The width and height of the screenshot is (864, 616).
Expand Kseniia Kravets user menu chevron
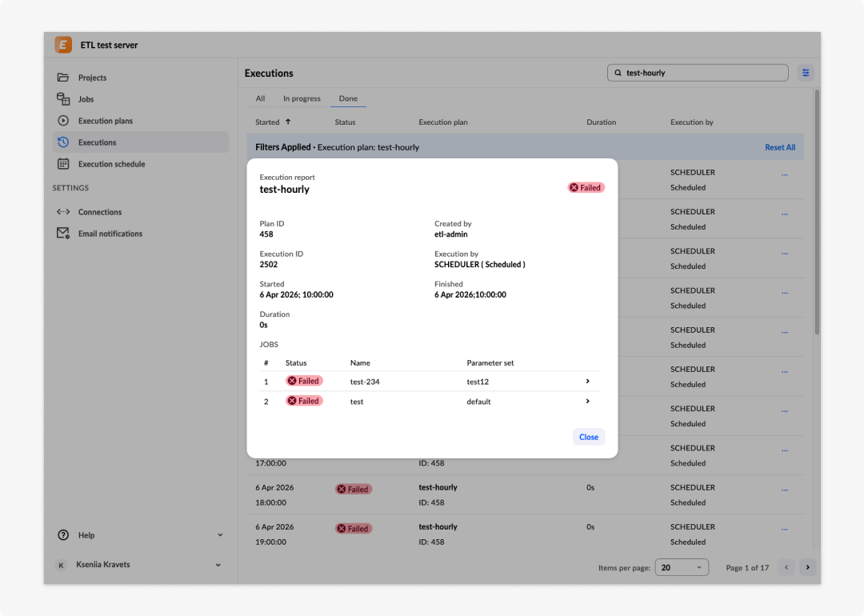click(218, 565)
